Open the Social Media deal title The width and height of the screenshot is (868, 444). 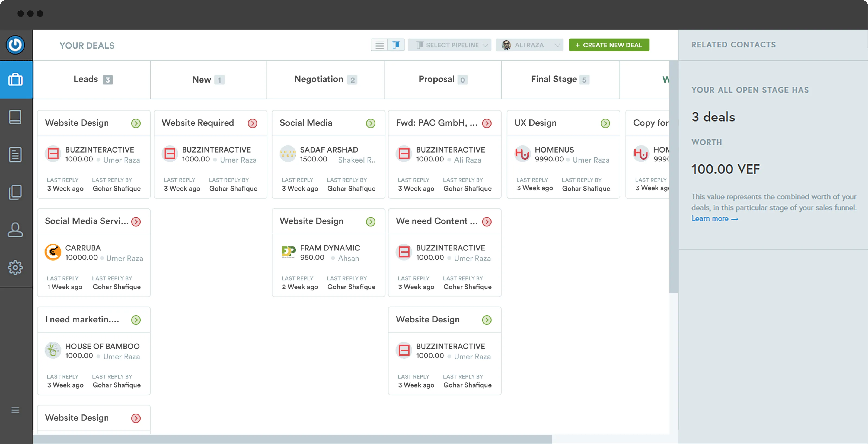pyautogui.click(x=306, y=123)
